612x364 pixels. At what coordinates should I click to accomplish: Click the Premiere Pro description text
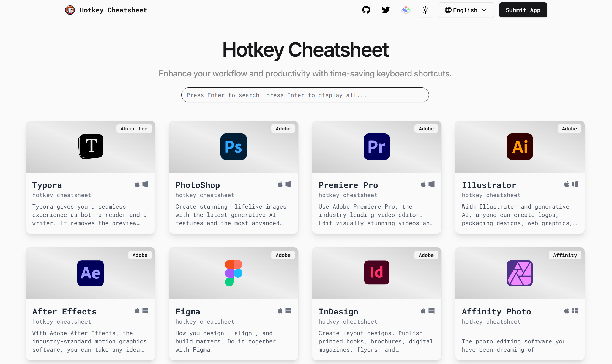tap(376, 215)
